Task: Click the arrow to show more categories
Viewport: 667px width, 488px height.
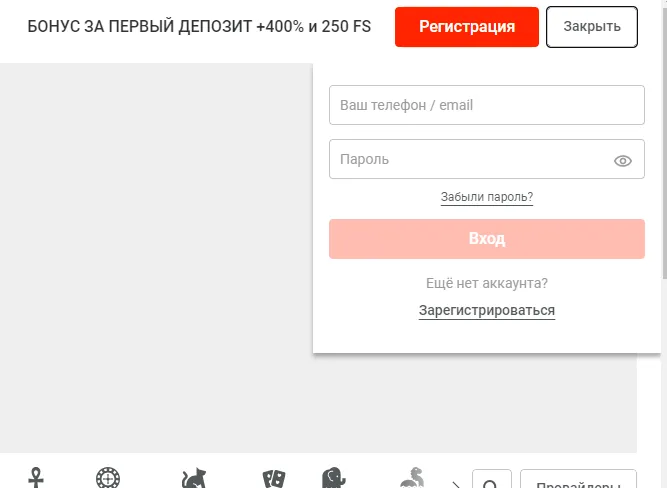Action: point(456,484)
